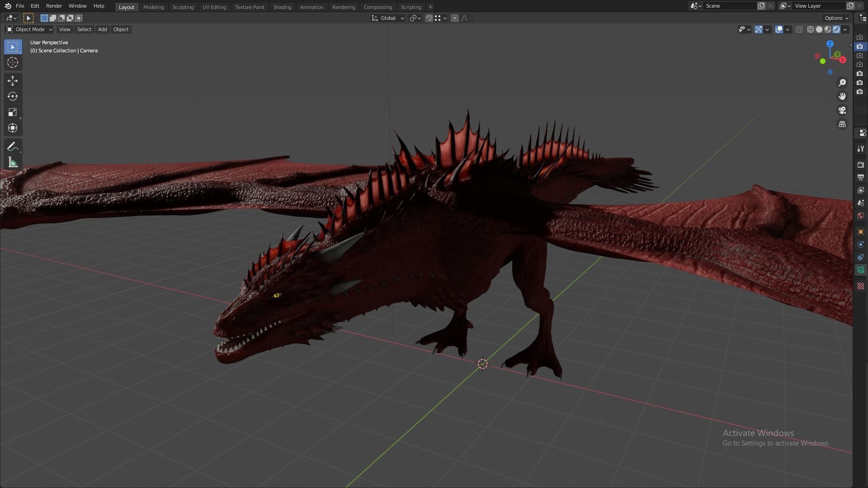Screen dimensions: 868x488
Task: Switch to wireframe viewport shading
Action: (x=811, y=29)
